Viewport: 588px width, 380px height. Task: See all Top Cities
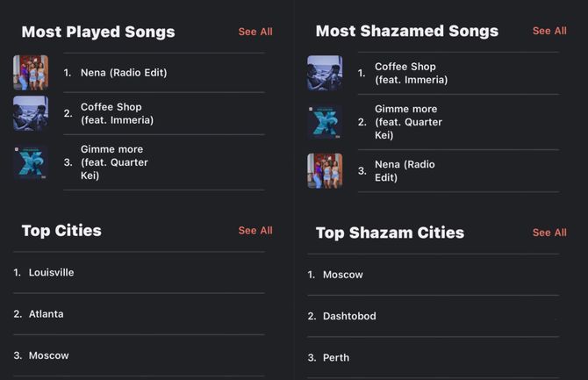click(255, 231)
